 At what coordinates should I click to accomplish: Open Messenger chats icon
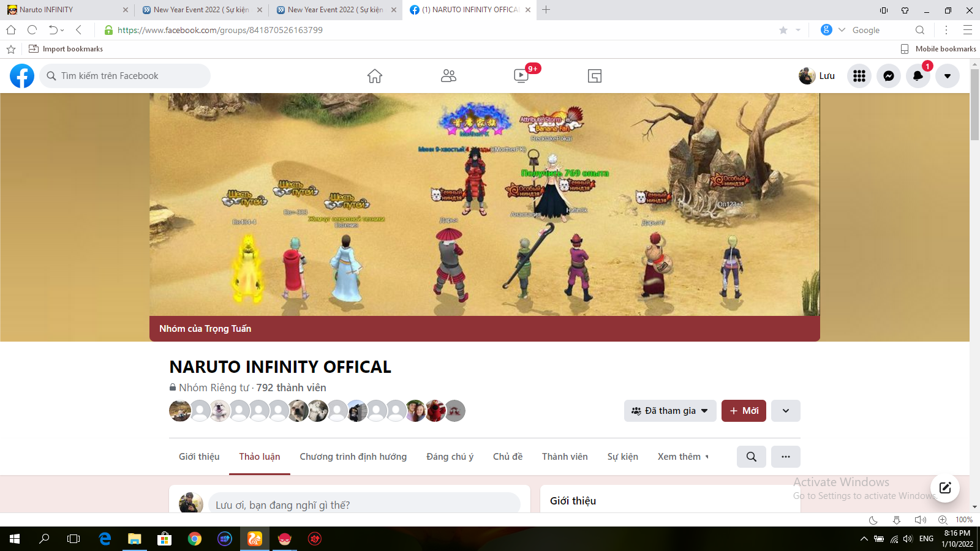889,76
